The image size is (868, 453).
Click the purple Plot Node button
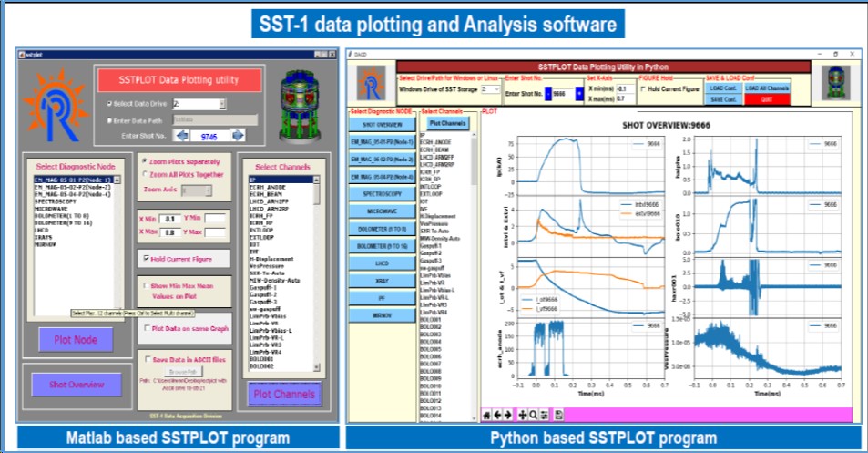[x=76, y=340]
